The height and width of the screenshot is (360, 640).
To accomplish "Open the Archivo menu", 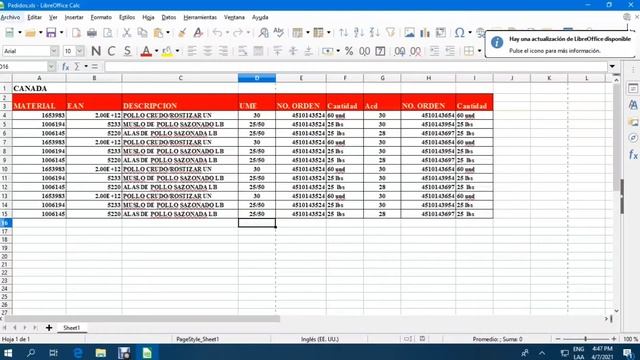I will tap(10, 17).
